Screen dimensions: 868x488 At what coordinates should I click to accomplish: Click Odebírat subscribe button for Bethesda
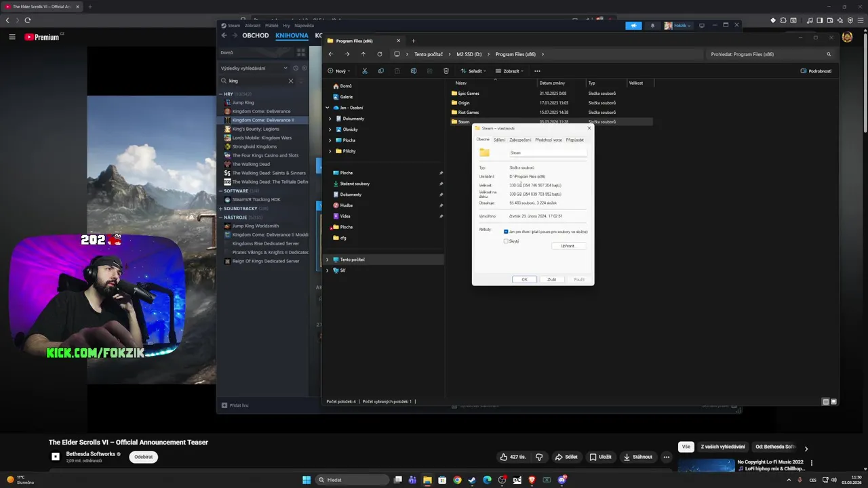143,457
